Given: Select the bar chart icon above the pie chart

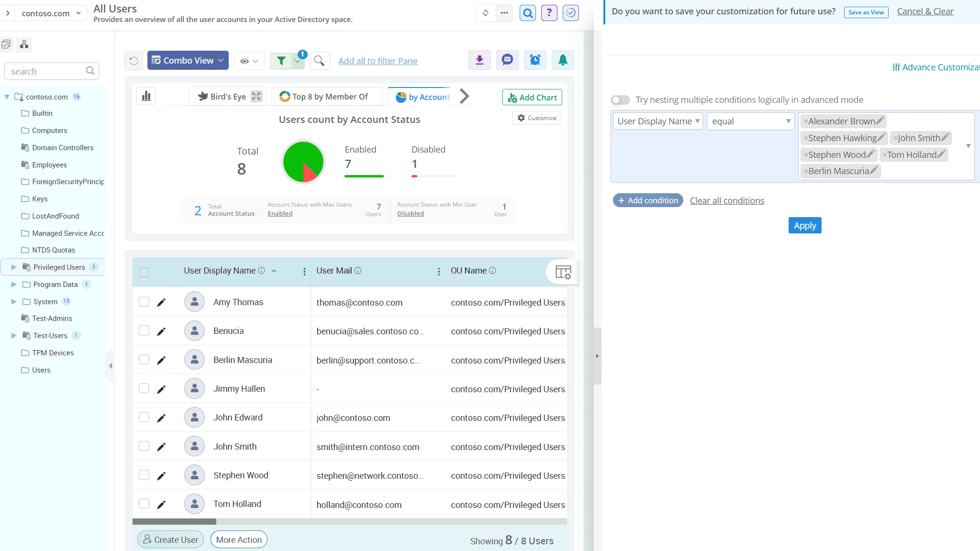Looking at the screenshot, I should [146, 96].
